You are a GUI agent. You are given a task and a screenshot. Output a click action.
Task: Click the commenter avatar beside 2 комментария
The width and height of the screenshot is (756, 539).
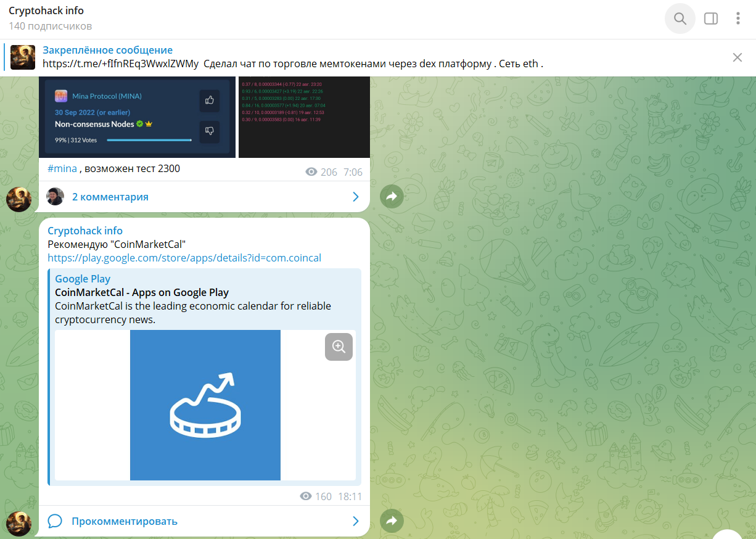[x=55, y=197]
